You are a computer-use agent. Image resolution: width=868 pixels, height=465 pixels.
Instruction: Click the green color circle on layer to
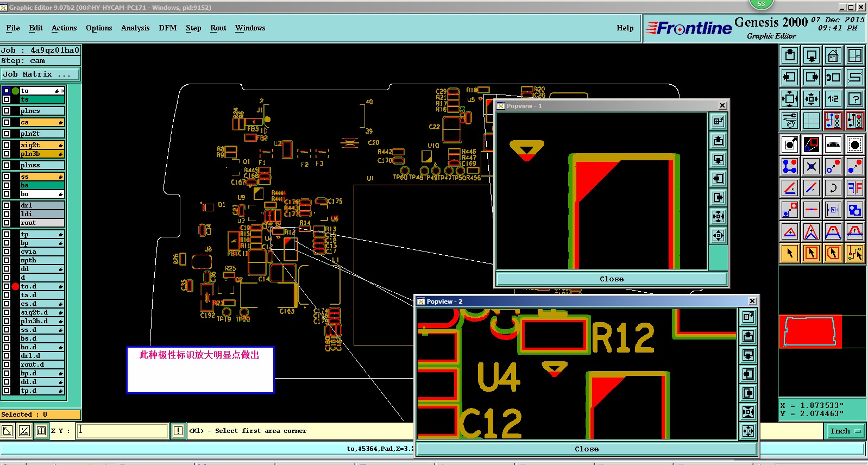tap(15, 91)
